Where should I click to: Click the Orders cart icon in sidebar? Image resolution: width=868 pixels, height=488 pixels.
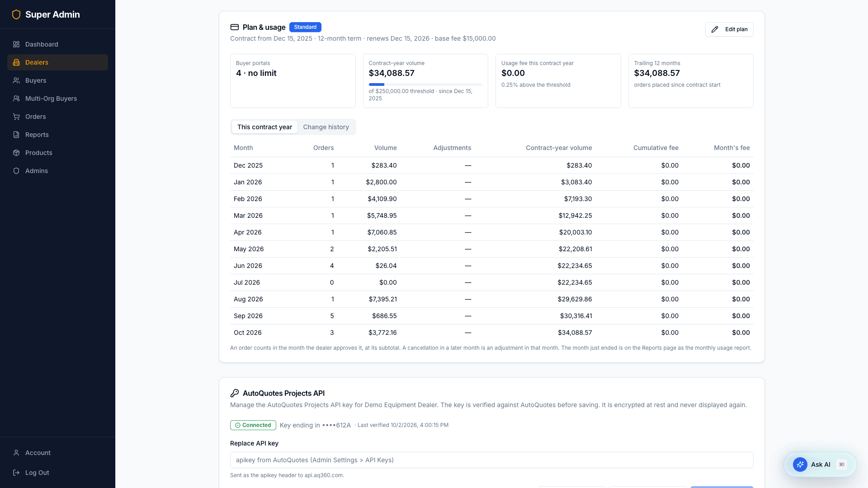pyautogui.click(x=16, y=117)
